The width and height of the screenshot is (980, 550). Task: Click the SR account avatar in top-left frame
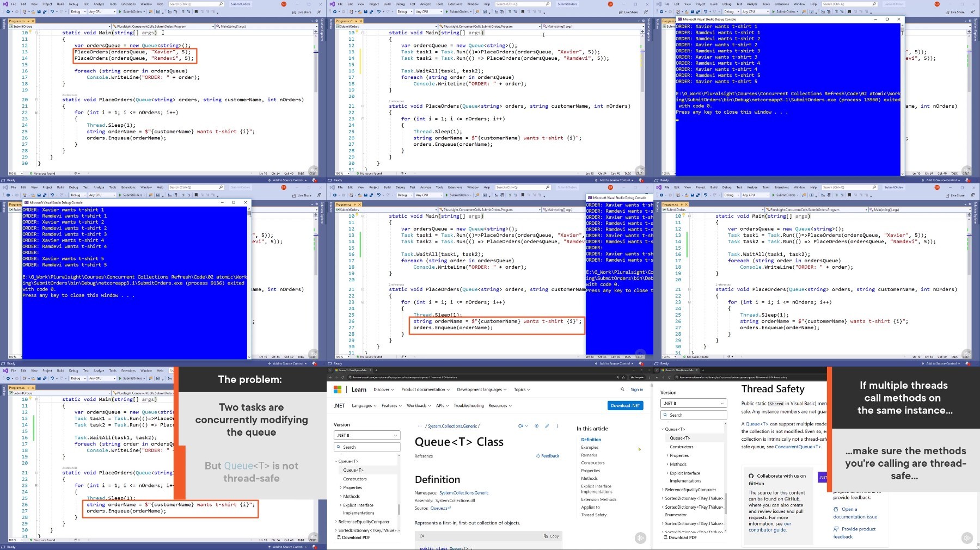click(284, 4)
